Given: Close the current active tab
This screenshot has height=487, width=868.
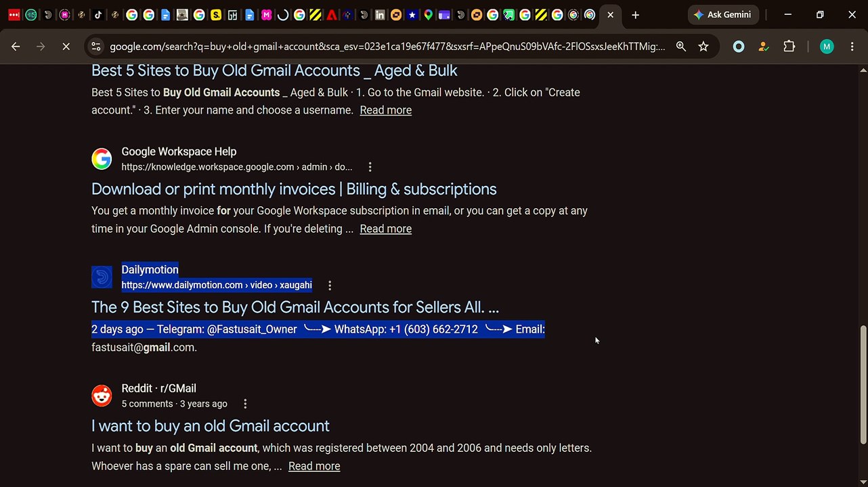Looking at the screenshot, I should pos(610,15).
